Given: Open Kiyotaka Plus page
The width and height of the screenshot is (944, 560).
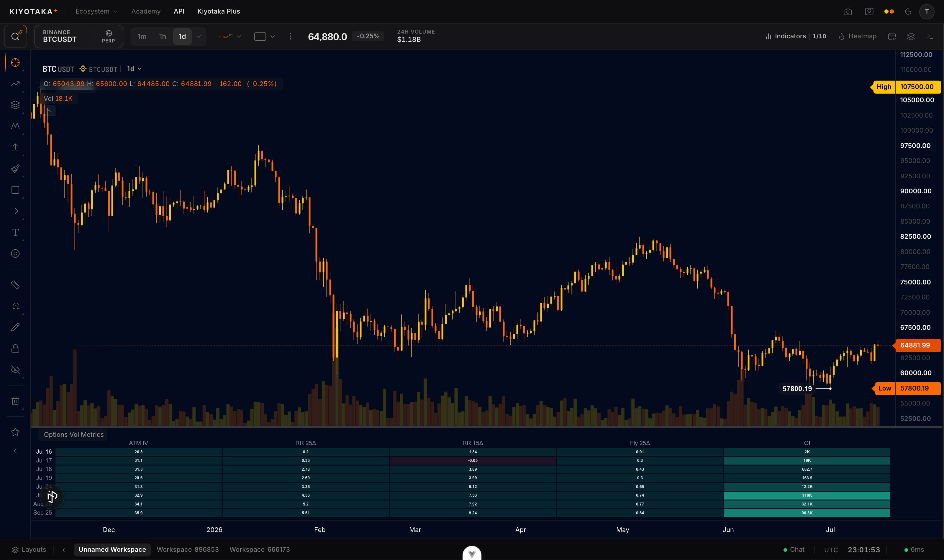Looking at the screenshot, I should pos(219,11).
